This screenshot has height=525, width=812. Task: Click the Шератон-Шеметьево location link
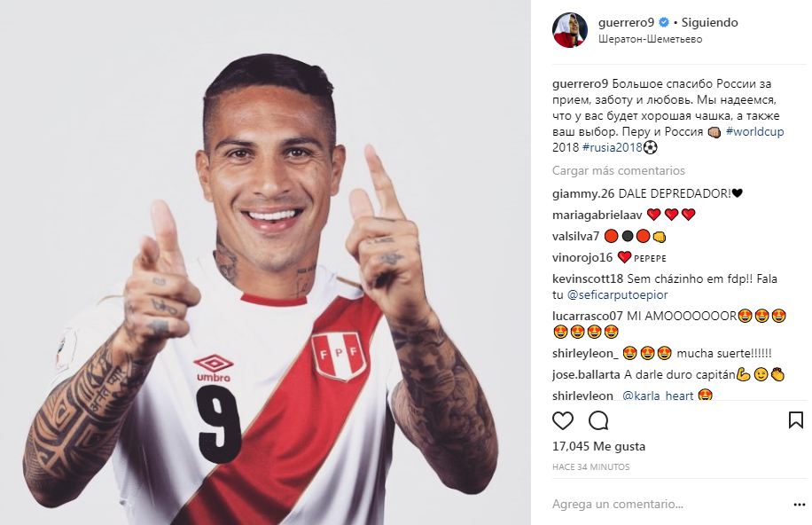(651, 39)
